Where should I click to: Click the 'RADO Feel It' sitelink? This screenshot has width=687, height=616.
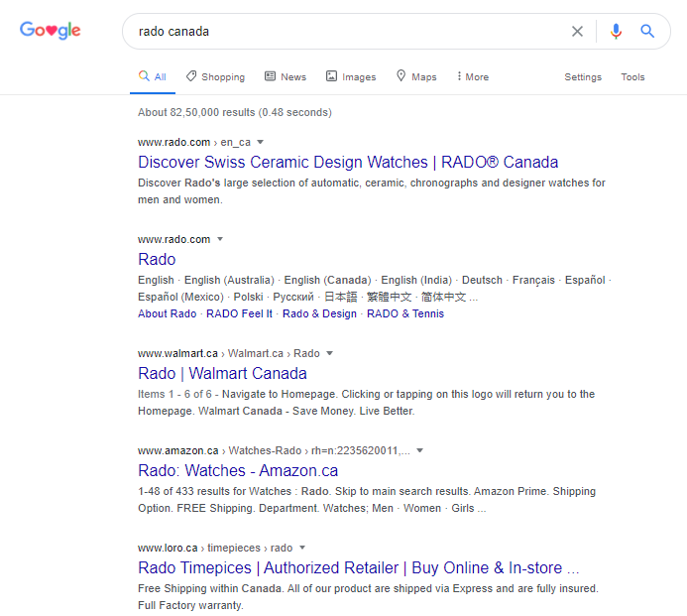239,313
